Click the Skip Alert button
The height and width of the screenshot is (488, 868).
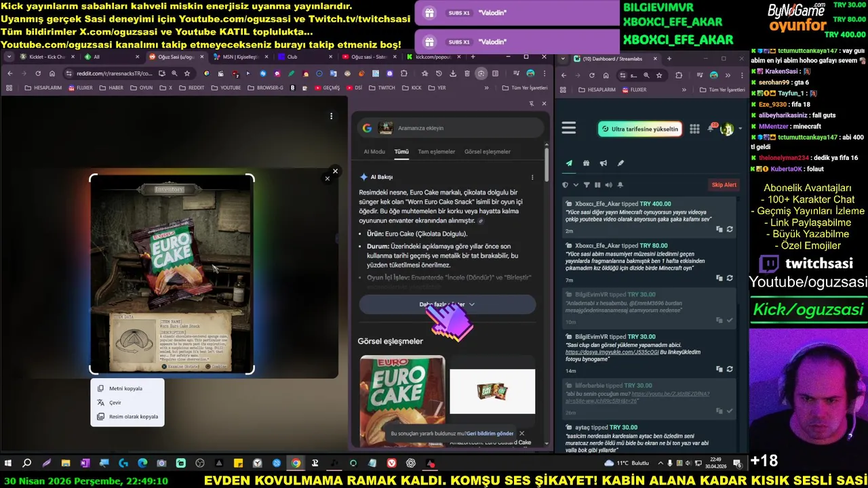click(724, 185)
